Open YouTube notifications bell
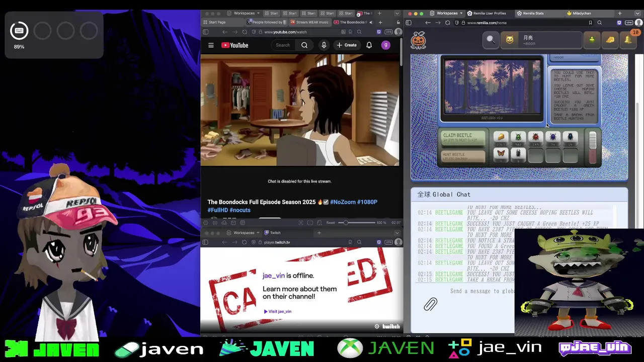 point(369,45)
